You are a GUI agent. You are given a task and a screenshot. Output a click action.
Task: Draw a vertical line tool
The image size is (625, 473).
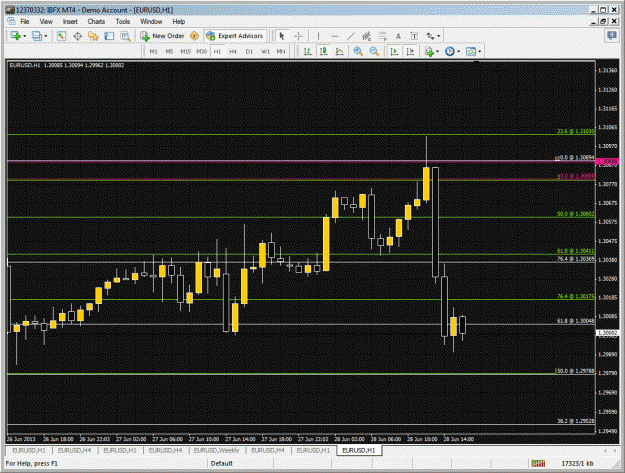(x=318, y=36)
